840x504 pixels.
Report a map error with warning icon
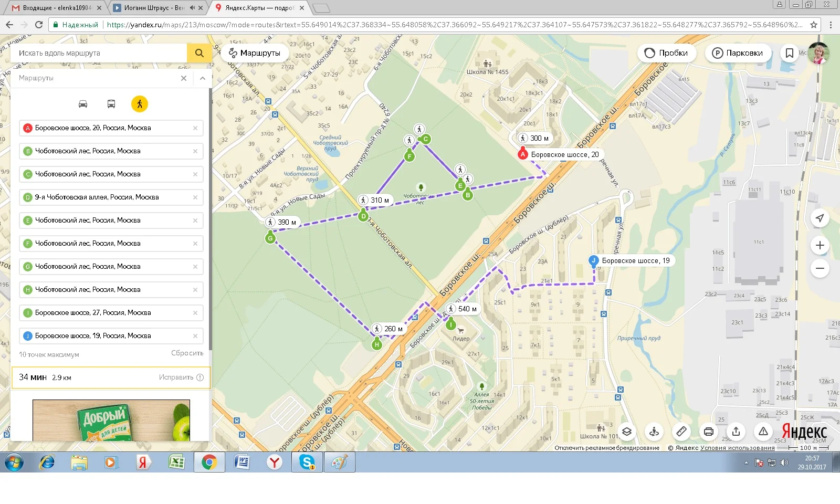click(x=763, y=432)
